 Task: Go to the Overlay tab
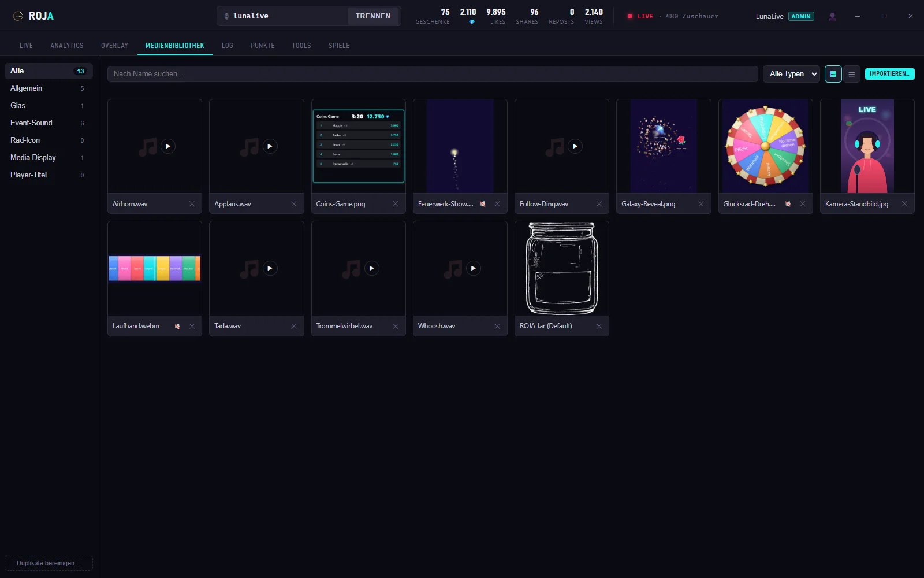click(114, 46)
